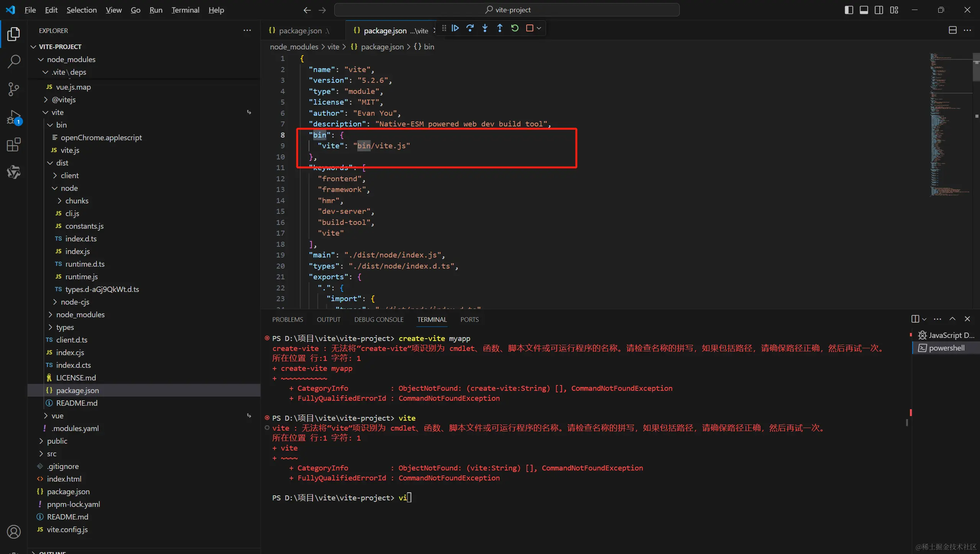980x554 pixels.
Task: Open the Search view in activity bar
Action: click(14, 61)
